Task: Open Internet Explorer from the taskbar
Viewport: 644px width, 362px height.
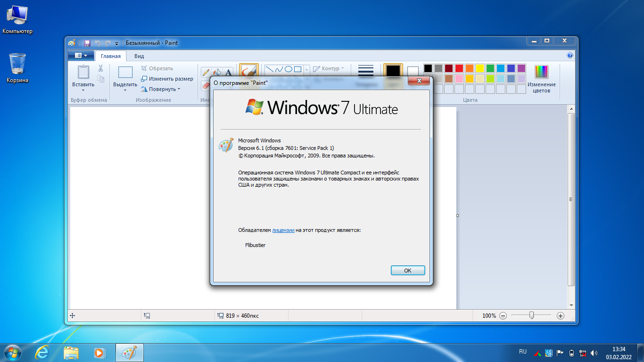Action: [x=42, y=352]
